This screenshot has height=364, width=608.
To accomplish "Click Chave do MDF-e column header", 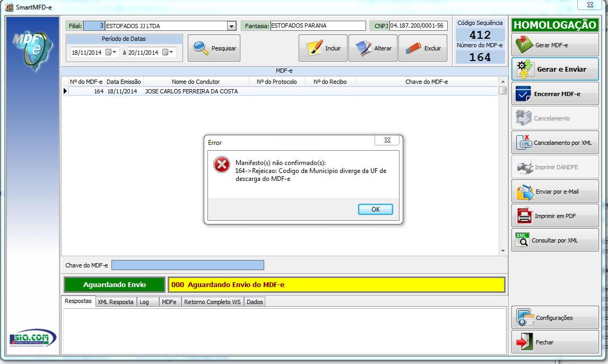I will tap(427, 82).
